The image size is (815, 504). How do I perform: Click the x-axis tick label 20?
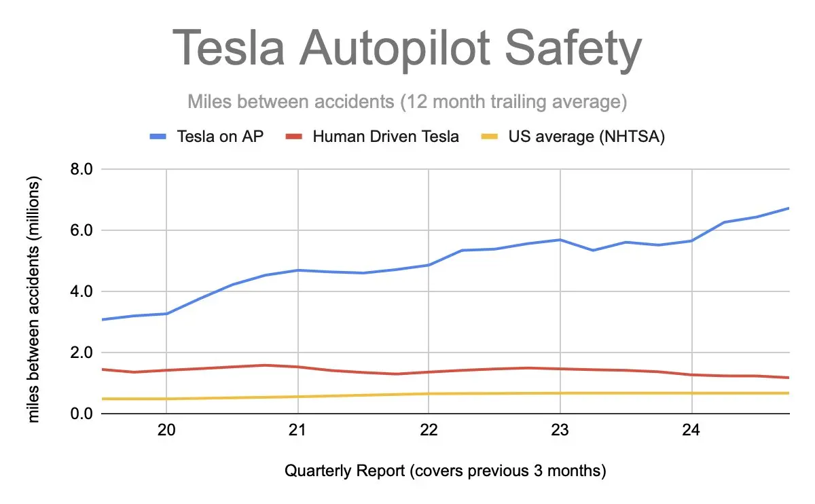(166, 432)
